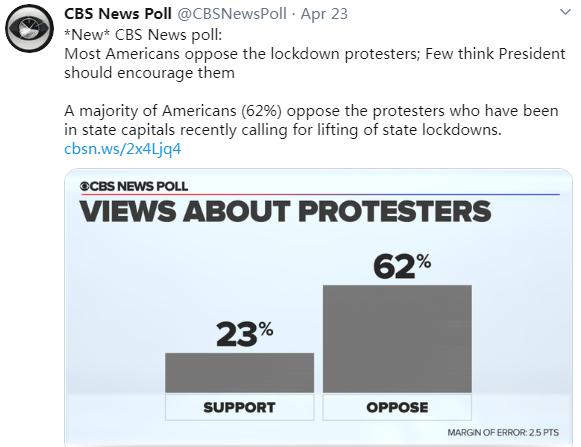Click the red-blue divider line in chart
581x447 pixels.
320,194
